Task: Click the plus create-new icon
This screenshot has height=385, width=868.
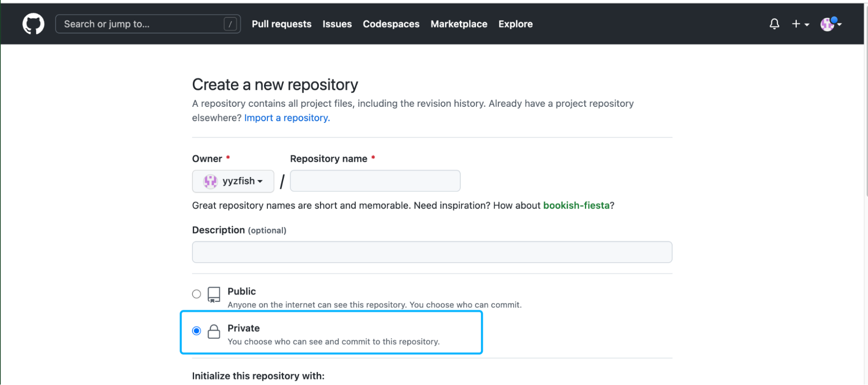Action: pos(795,24)
